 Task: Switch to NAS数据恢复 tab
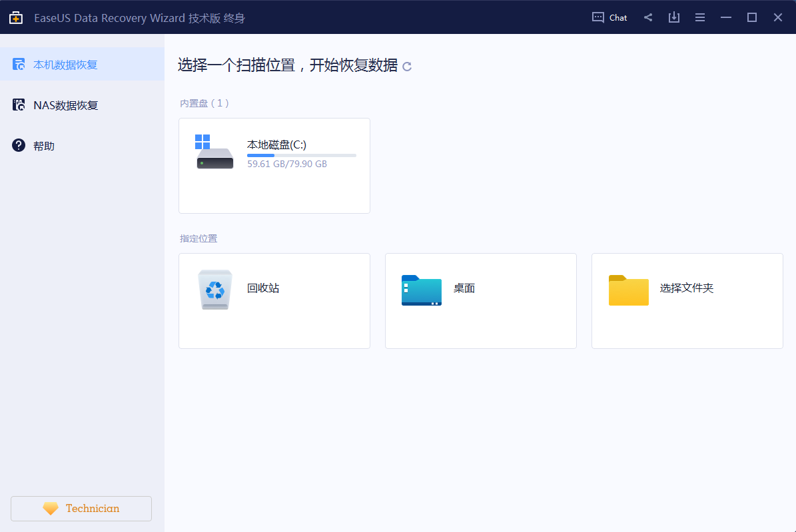82,105
